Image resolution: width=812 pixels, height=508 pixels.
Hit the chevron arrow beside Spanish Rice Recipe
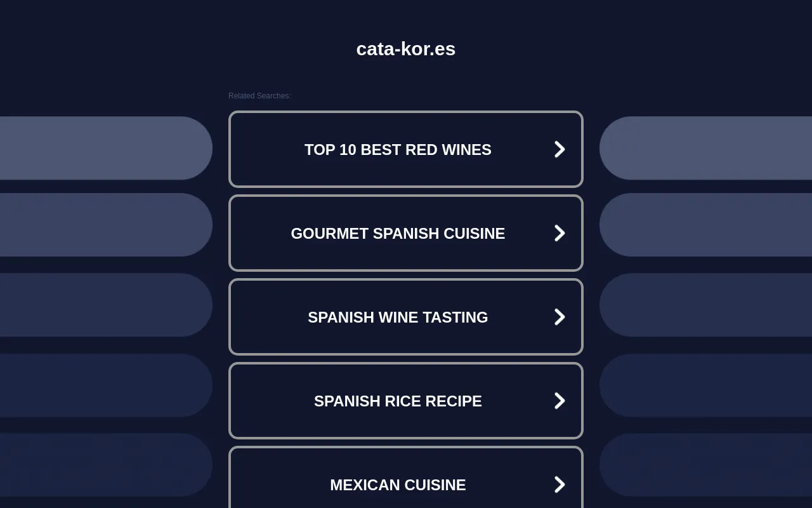click(x=559, y=401)
